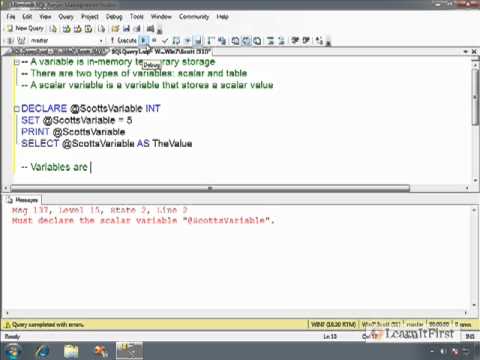Viewport: 480px width, 360px height.
Task: Switch to the first inactive query tab
Action: point(57,52)
